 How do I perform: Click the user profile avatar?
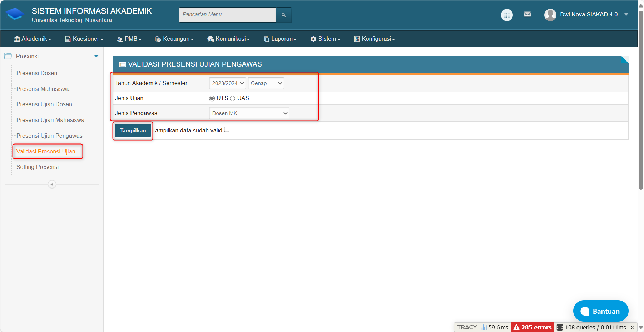click(550, 15)
